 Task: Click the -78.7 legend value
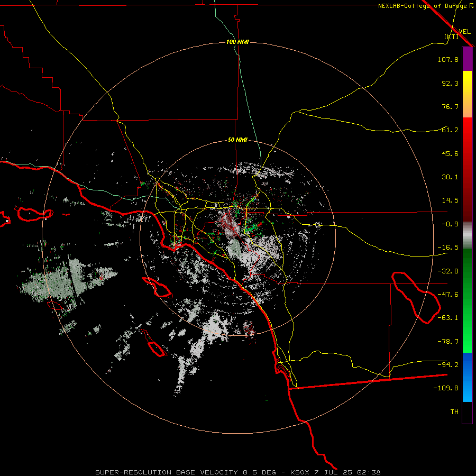click(x=448, y=342)
